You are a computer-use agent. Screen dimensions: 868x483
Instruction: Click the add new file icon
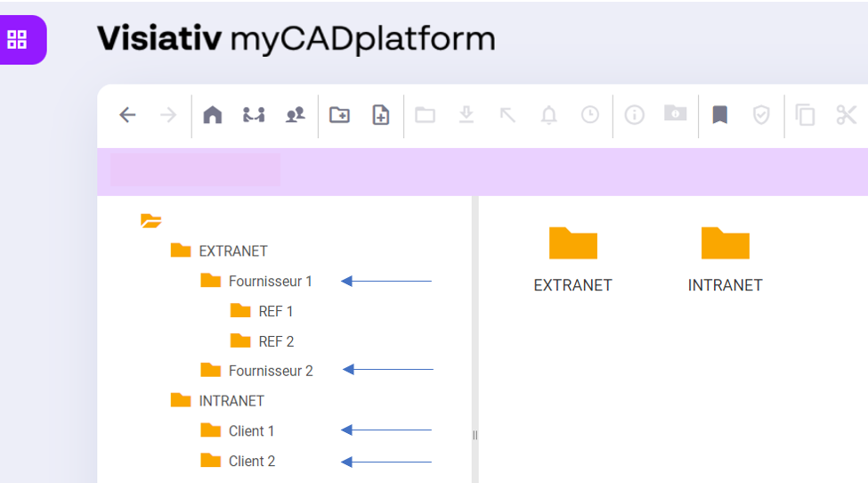point(381,115)
